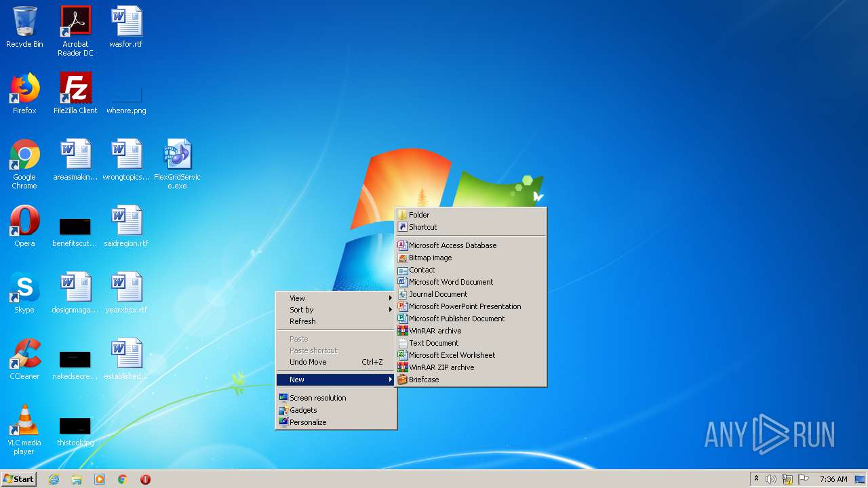This screenshot has width=868, height=488.
Task: Create a new Contact
Action: click(x=471, y=270)
